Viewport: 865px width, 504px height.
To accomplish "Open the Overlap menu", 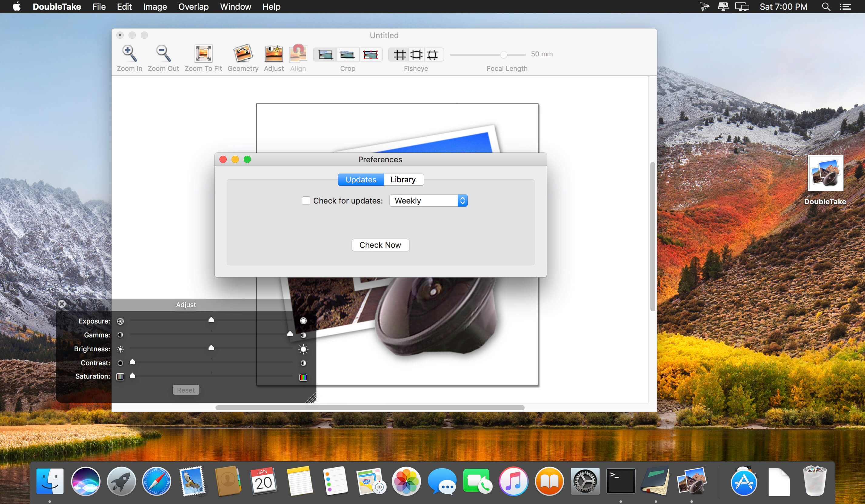I will tap(193, 7).
